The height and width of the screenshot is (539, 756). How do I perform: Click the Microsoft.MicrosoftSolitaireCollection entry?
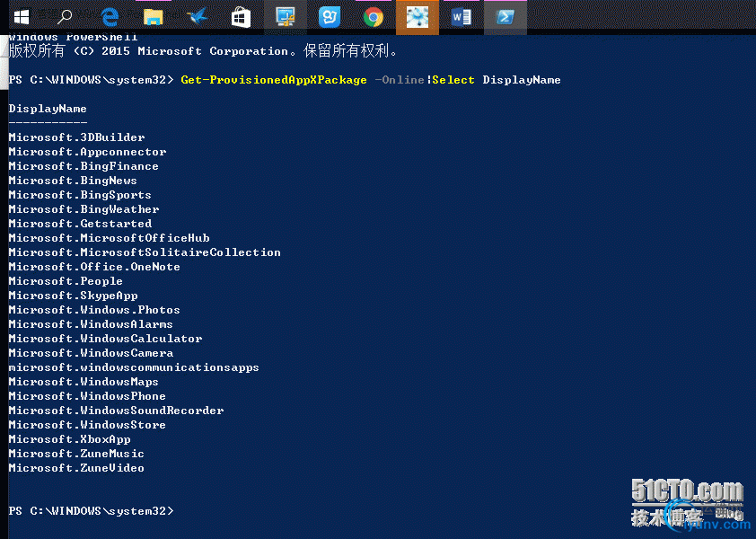(x=145, y=252)
